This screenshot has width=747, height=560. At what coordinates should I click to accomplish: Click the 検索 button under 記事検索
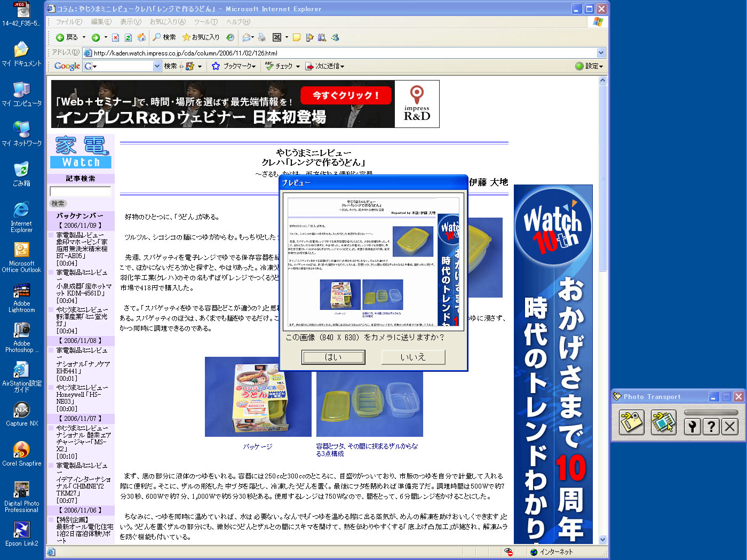point(58,203)
